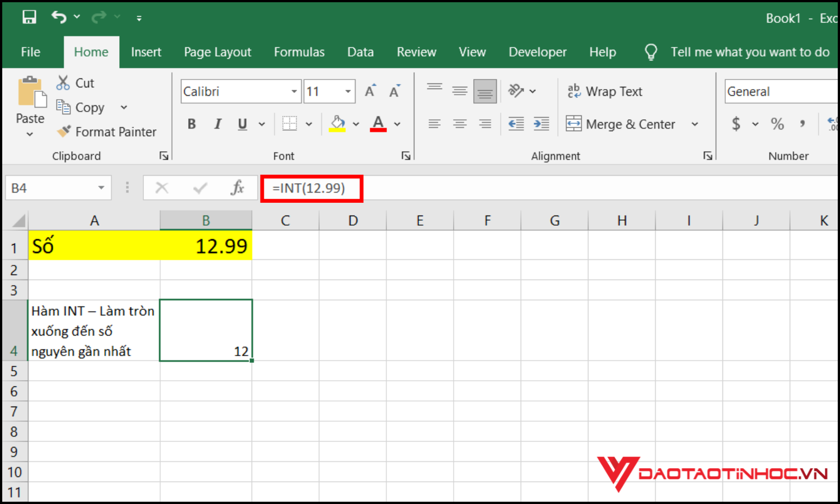Expand the font size dropdown
840x504 pixels.
(348, 91)
